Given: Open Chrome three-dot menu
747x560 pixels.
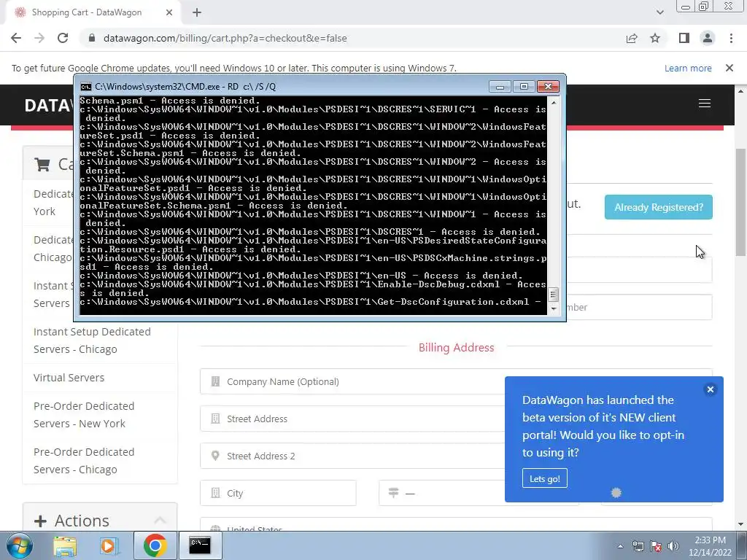Looking at the screenshot, I should [x=731, y=38].
